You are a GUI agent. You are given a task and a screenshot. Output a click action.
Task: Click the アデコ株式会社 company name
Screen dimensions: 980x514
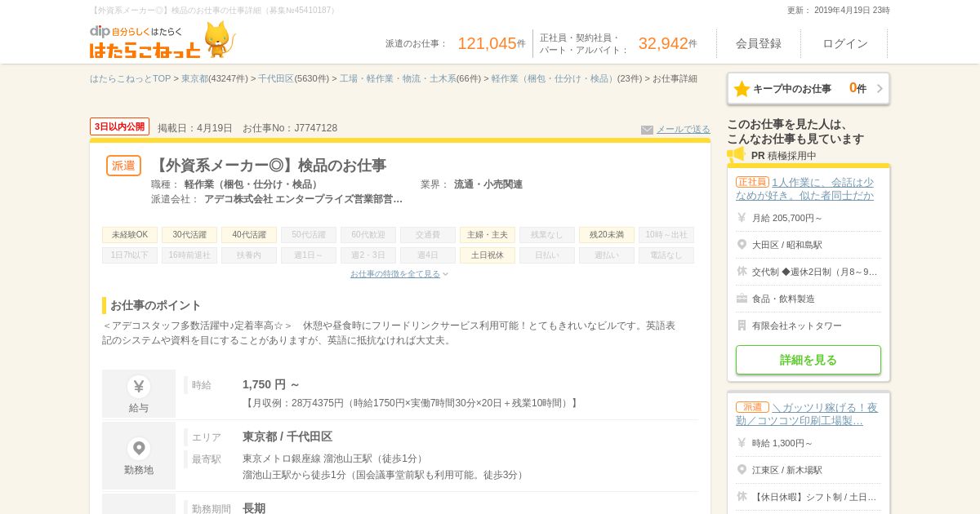(x=303, y=199)
